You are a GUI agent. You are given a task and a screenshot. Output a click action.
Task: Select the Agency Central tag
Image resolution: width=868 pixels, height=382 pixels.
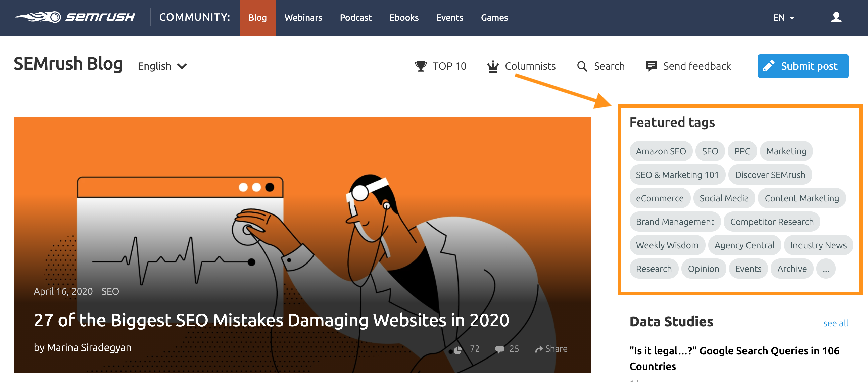tap(744, 245)
